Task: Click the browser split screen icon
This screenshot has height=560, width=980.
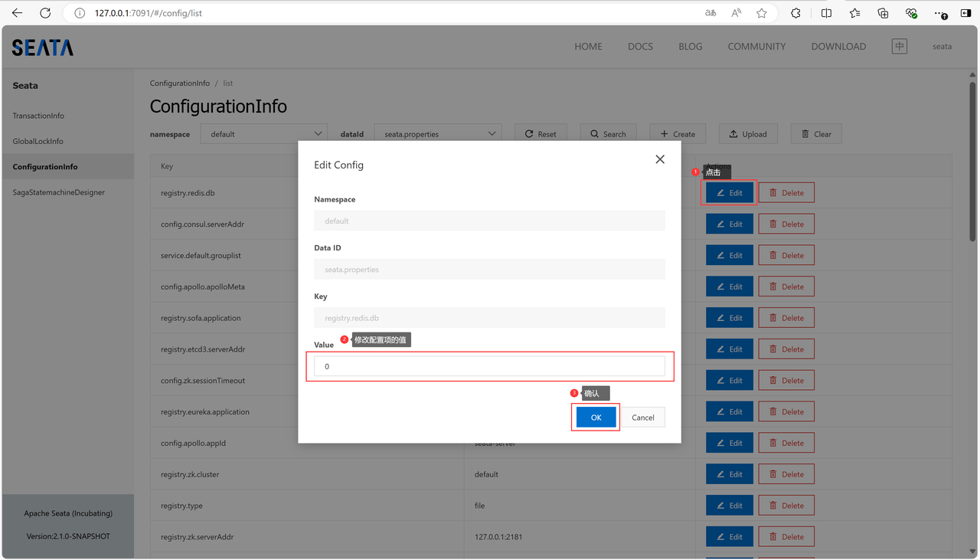Action: click(x=826, y=13)
